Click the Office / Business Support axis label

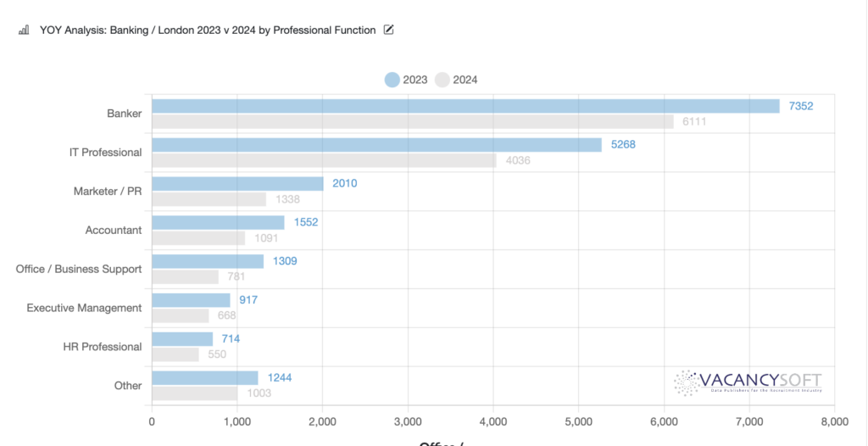tap(79, 269)
